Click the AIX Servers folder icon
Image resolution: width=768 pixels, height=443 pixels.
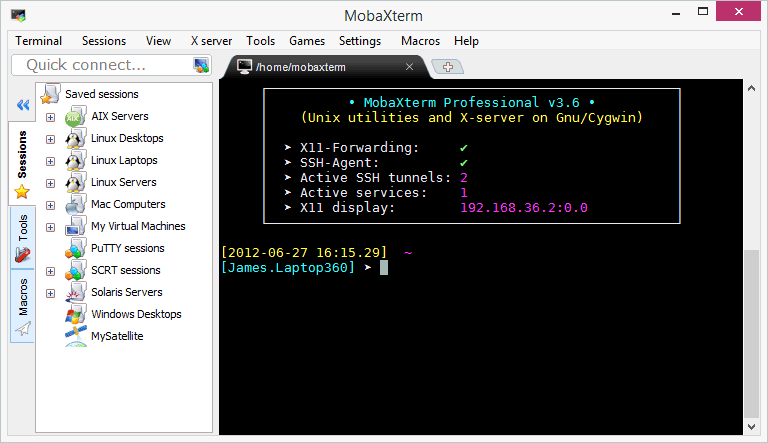[75, 117]
